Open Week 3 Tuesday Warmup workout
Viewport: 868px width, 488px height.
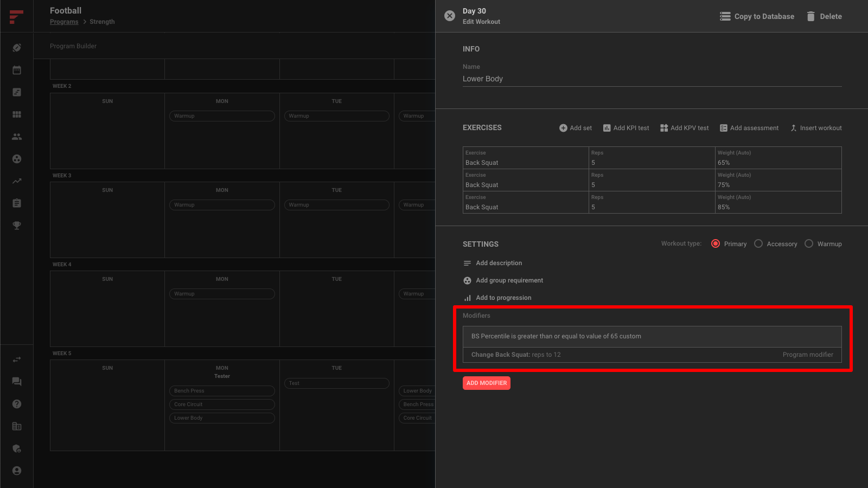(x=336, y=205)
